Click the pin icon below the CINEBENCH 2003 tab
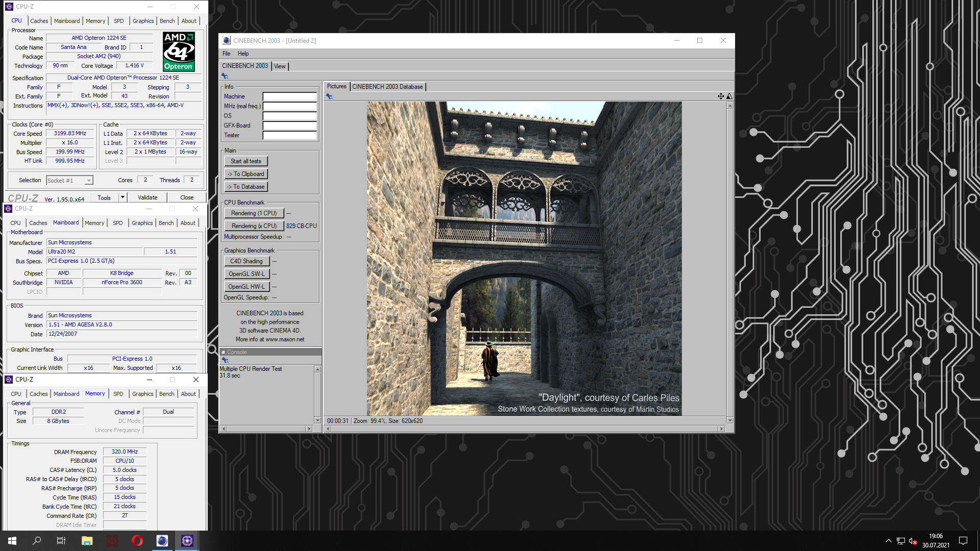980x551 pixels. 225,76
